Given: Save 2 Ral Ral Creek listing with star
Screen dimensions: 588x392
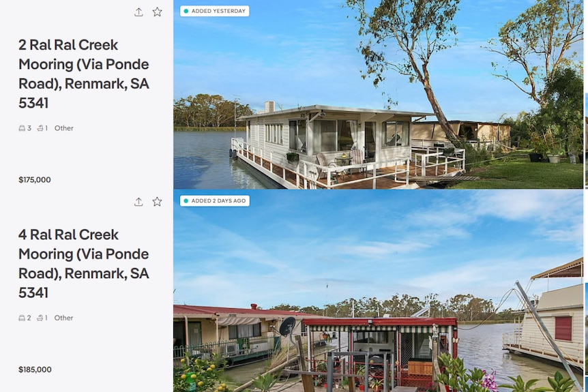Looking at the screenshot, I should (x=157, y=12).
